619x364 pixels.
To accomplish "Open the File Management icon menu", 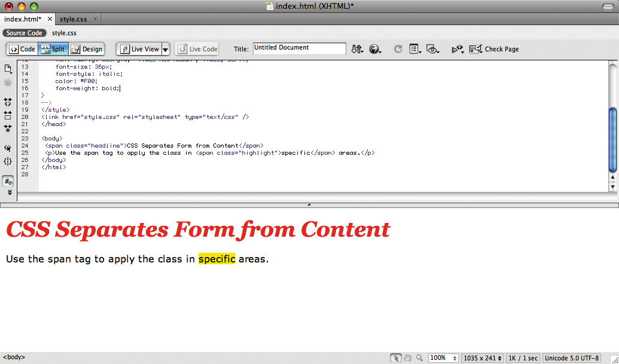I will (357, 49).
